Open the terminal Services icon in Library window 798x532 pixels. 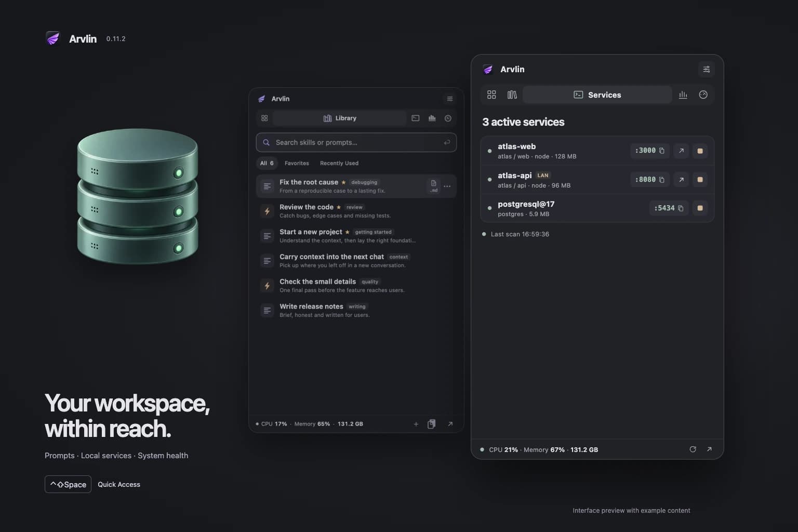tap(416, 118)
